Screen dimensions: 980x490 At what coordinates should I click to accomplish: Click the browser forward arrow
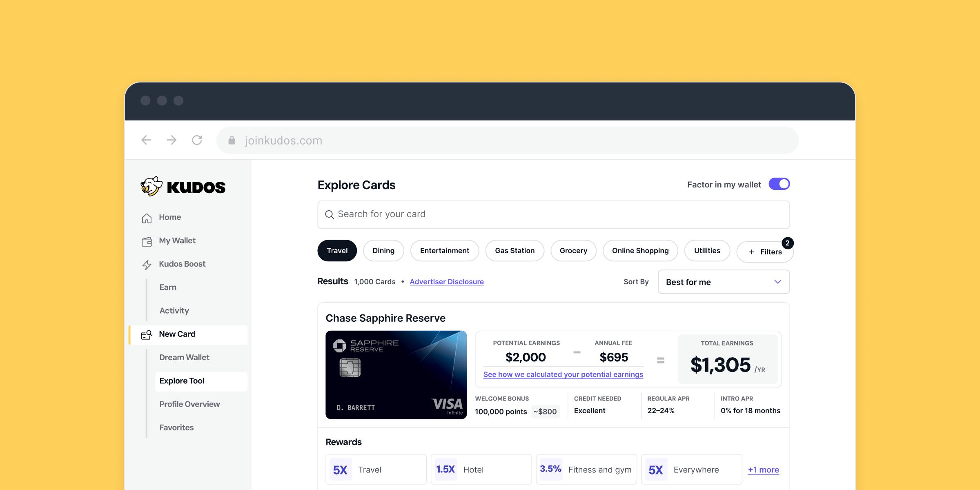pyautogui.click(x=171, y=140)
